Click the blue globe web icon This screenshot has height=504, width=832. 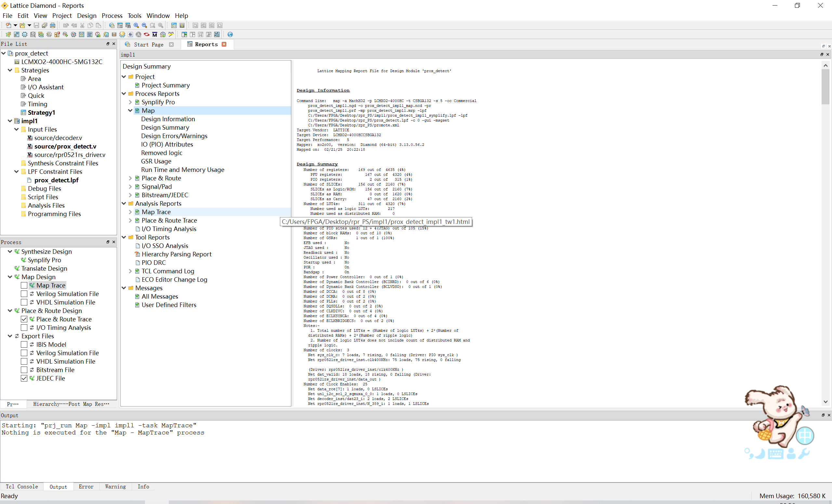(230, 34)
